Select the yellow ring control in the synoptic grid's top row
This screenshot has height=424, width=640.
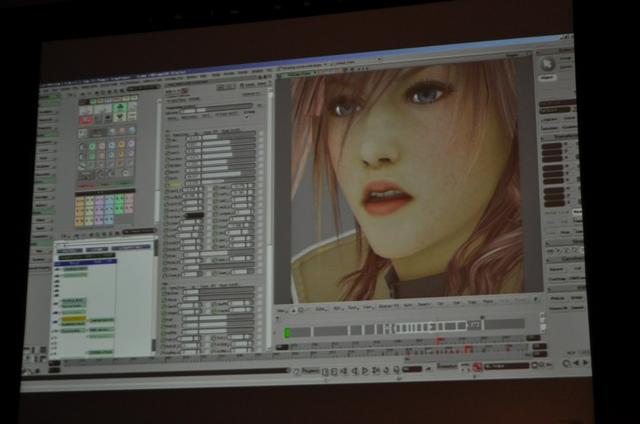(121, 144)
